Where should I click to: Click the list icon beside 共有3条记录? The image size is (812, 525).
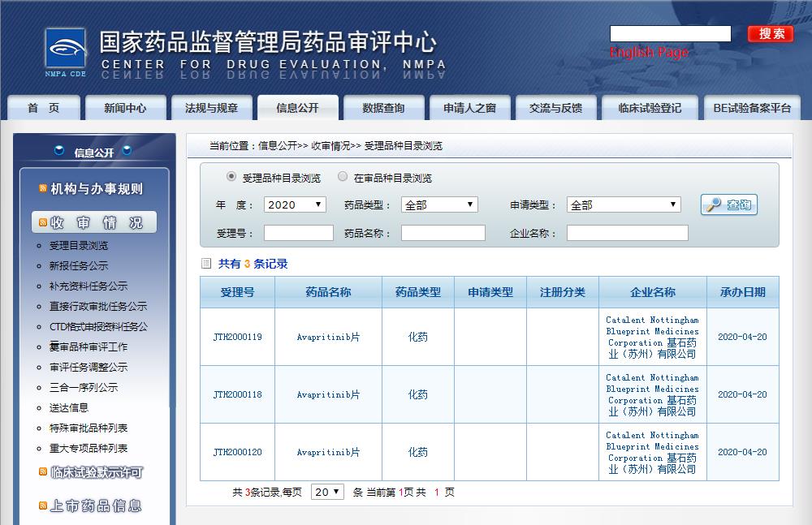(x=206, y=264)
